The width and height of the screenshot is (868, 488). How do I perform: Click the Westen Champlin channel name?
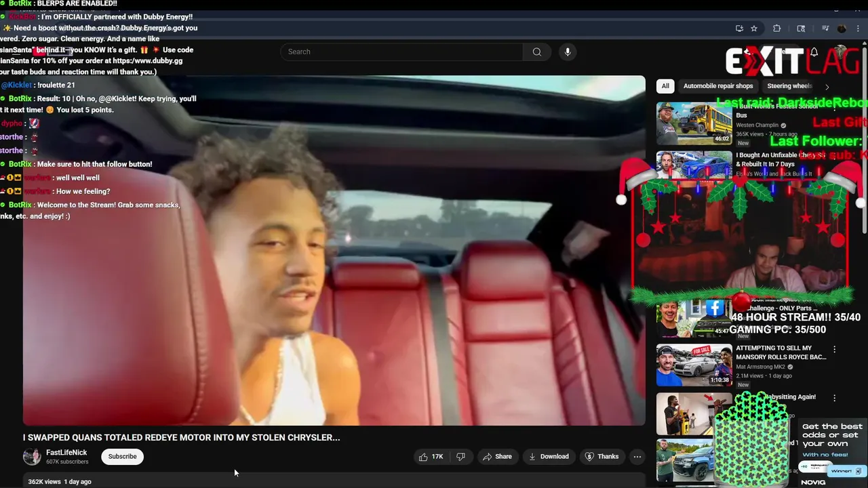pyautogui.click(x=757, y=125)
